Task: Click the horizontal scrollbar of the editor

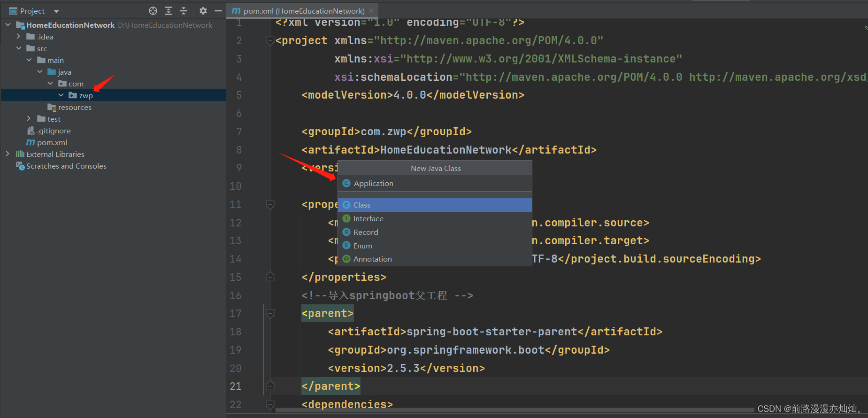Action: (x=514, y=410)
